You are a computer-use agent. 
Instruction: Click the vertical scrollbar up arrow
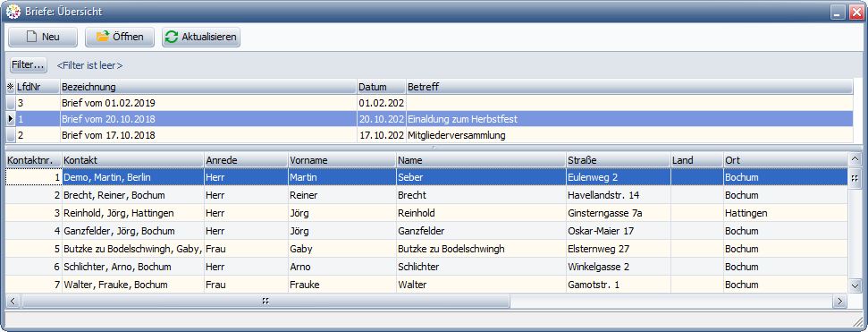click(x=855, y=159)
